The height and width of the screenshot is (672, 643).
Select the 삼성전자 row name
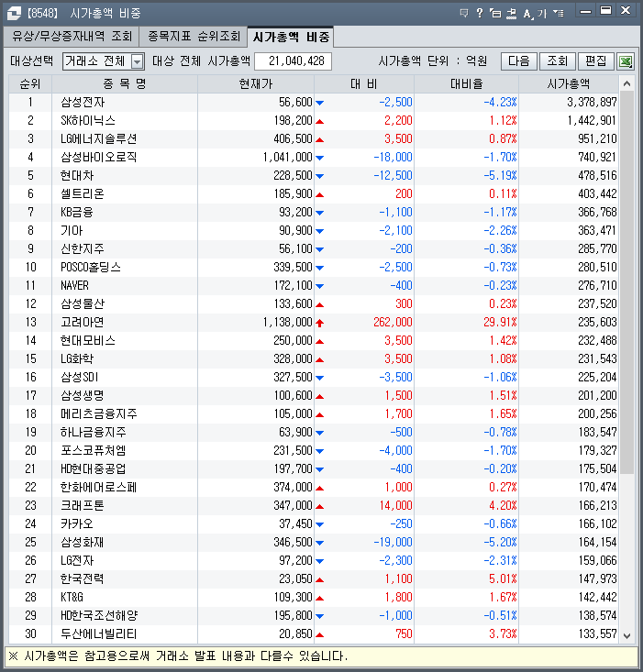83,103
